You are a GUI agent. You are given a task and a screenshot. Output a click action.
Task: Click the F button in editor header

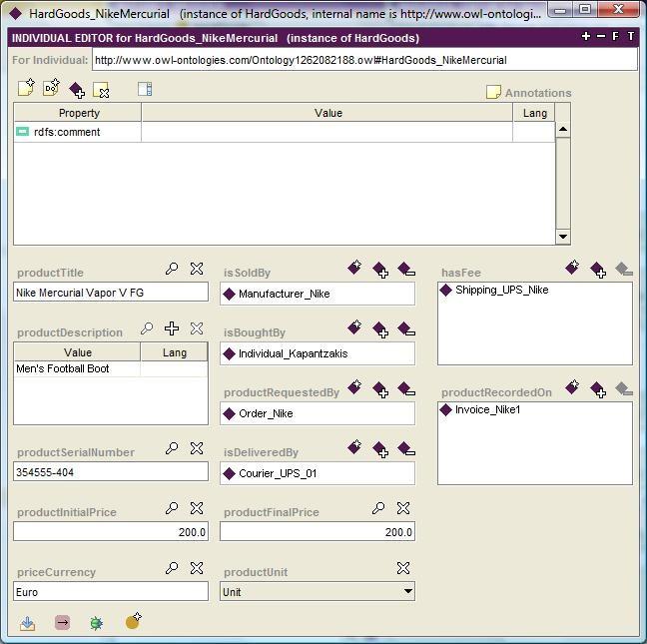coord(616,36)
